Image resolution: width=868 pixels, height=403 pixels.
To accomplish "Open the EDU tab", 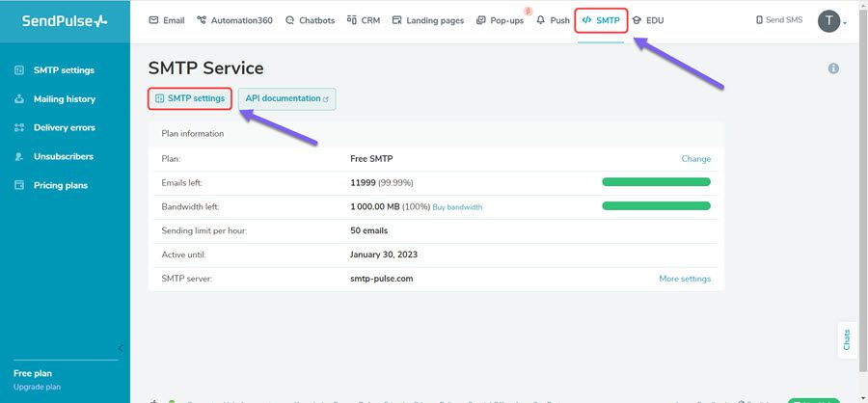I will (648, 20).
